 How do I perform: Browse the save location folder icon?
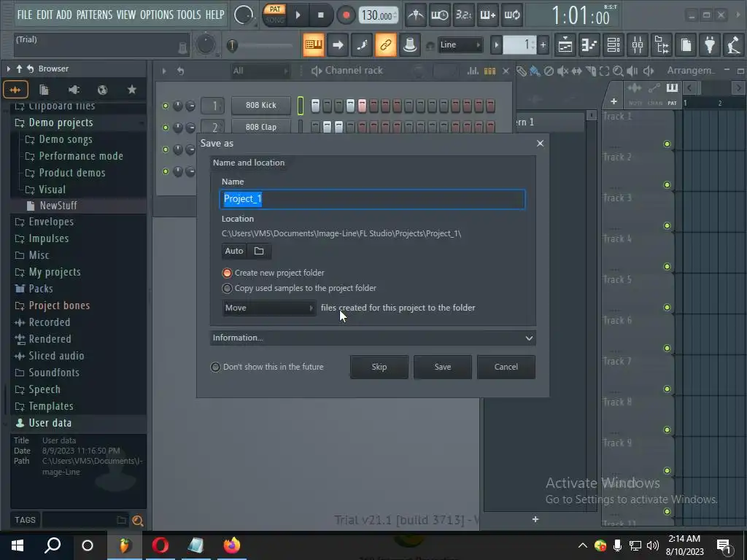tap(259, 251)
